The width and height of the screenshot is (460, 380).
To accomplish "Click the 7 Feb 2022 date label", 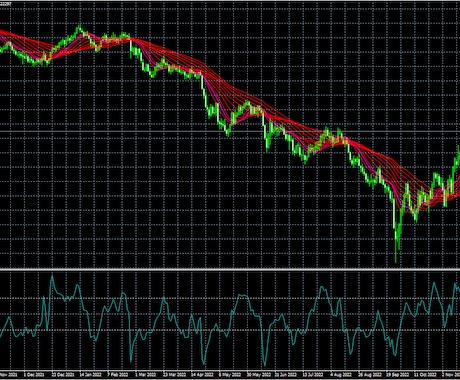I will coord(119,374).
